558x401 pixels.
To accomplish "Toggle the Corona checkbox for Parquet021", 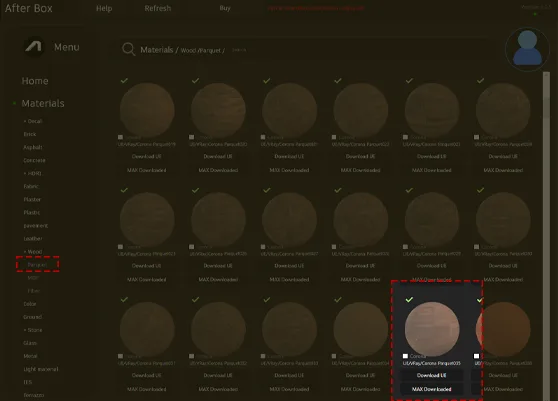I will (x=263, y=137).
